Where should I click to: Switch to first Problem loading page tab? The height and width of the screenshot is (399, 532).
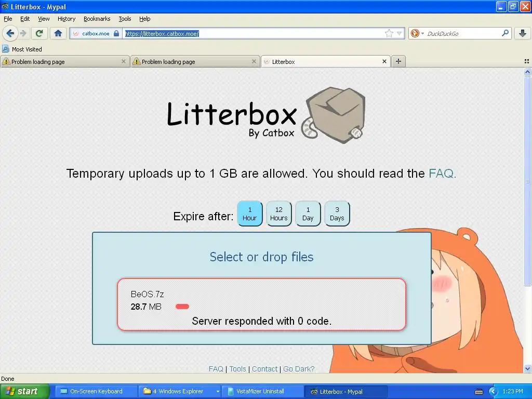pyautogui.click(x=65, y=61)
